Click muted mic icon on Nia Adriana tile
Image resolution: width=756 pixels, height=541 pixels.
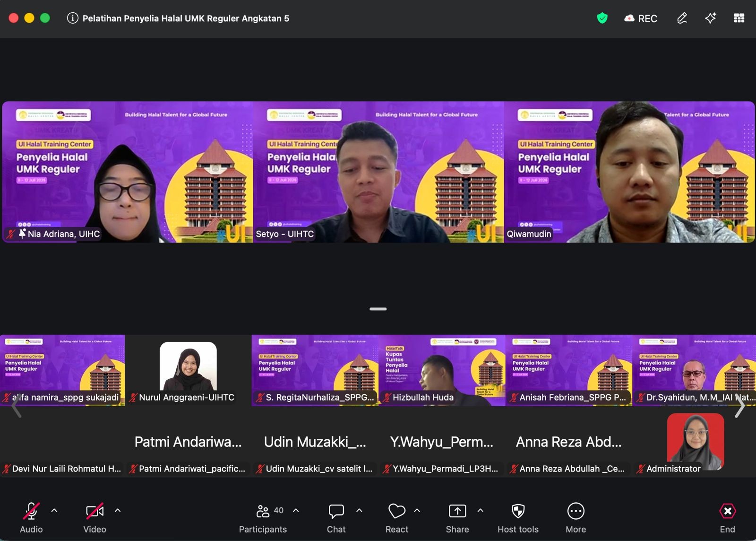(11, 234)
